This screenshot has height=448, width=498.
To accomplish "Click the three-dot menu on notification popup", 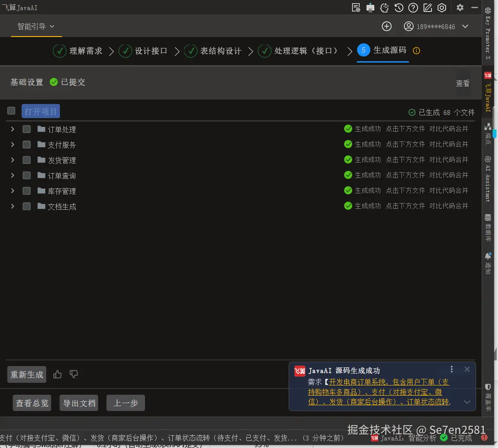I will [452, 369].
